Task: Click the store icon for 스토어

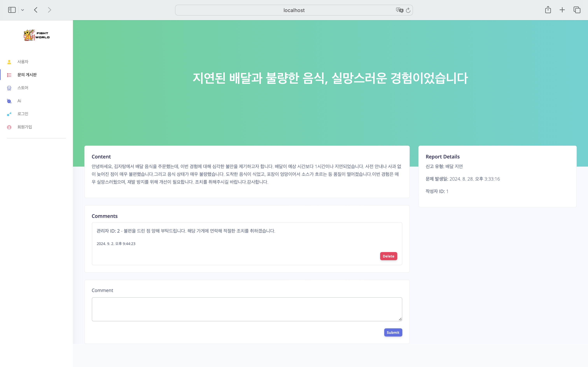Action: (x=9, y=88)
